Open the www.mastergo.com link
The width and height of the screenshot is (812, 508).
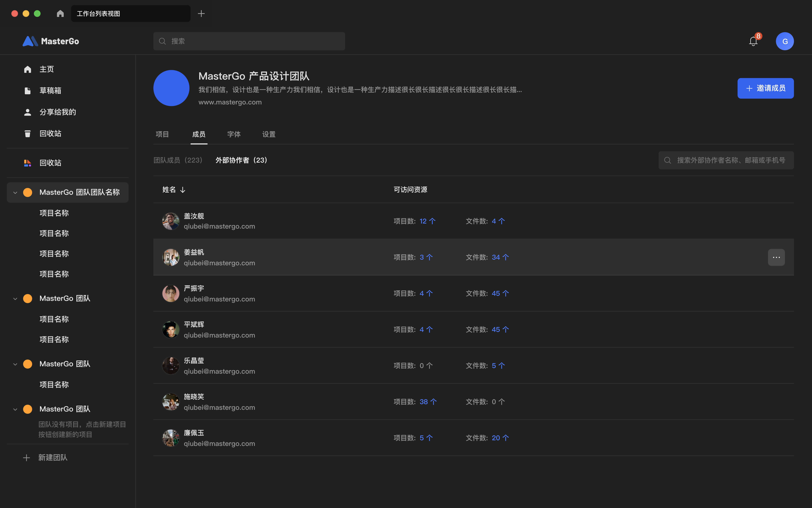click(x=230, y=102)
